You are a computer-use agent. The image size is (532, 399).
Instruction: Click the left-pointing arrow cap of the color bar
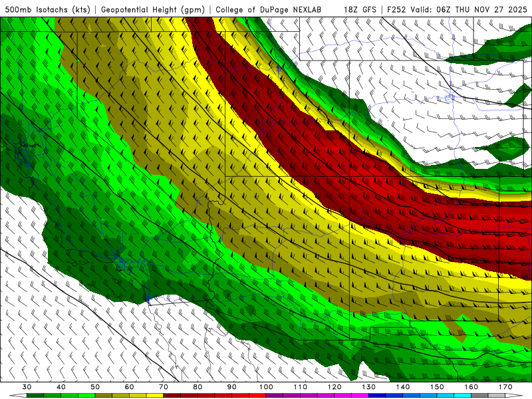(x=18, y=396)
